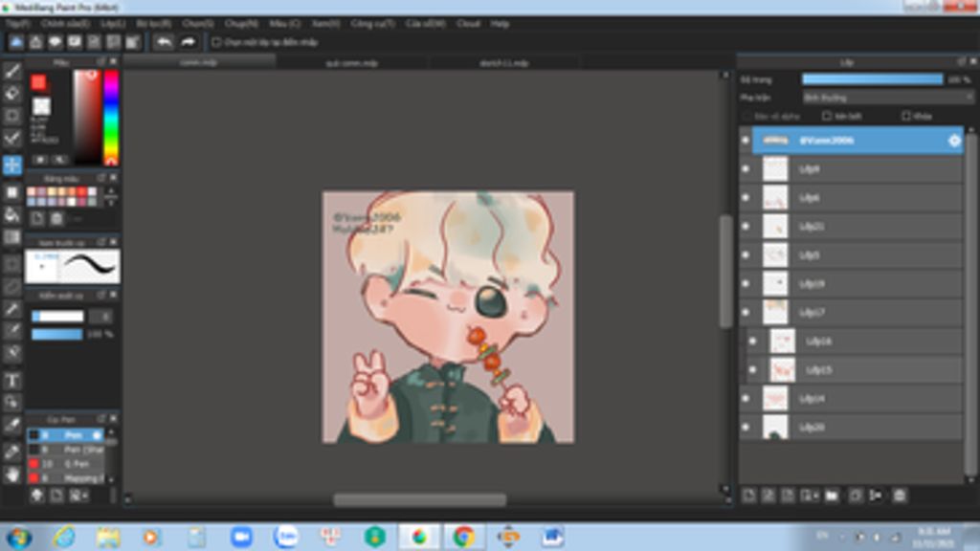Select the Mapping Pen brush
This screenshot has height=551, width=980.
point(66,478)
